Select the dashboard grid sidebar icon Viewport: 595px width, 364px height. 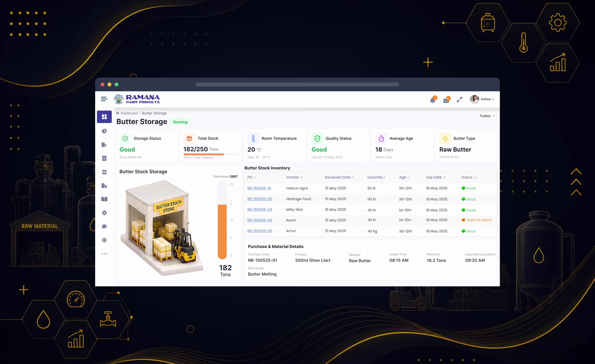[104, 117]
